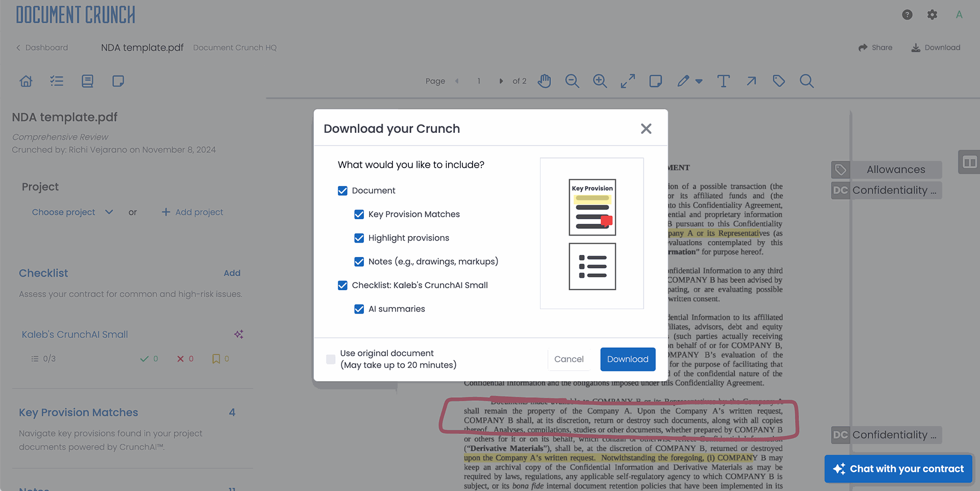Select the pencil drawing tool

(683, 81)
